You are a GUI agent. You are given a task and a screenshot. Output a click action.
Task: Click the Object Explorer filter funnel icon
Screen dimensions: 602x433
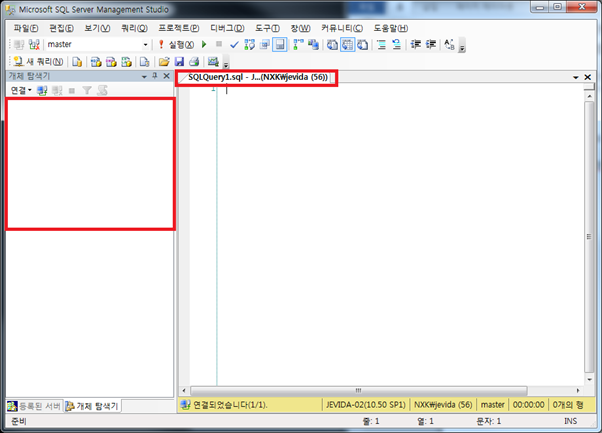(x=87, y=91)
